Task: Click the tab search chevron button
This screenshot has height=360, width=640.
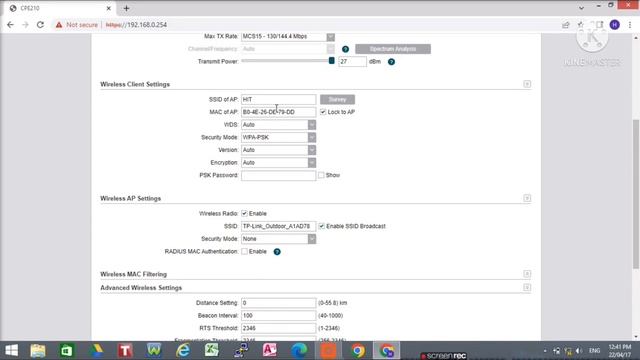Action: point(581,8)
